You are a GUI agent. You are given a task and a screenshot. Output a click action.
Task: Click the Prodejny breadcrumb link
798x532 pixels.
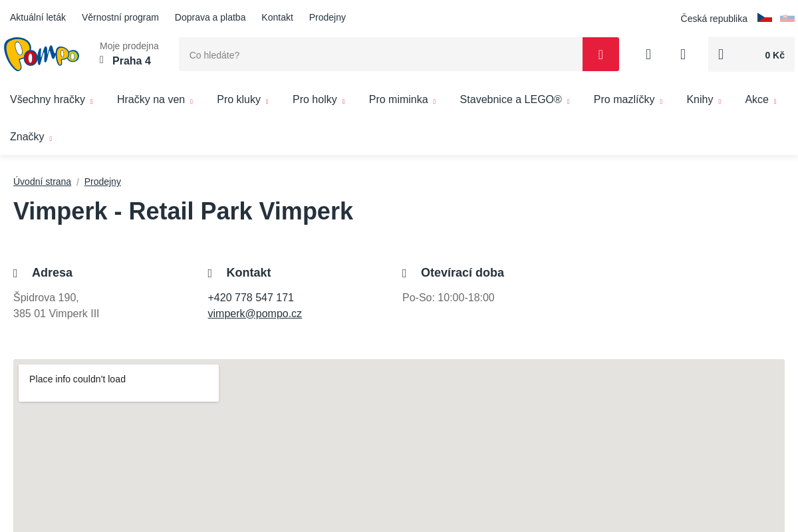point(102,182)
